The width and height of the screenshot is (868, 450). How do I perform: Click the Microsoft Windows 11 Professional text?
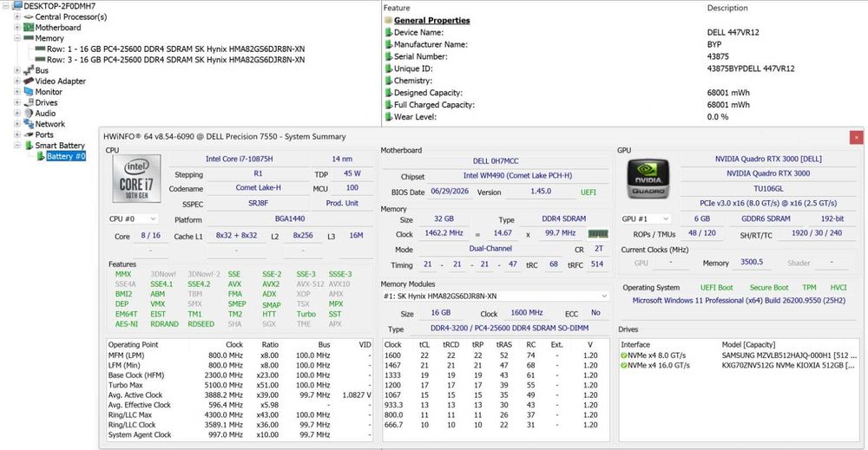point(739,301)
